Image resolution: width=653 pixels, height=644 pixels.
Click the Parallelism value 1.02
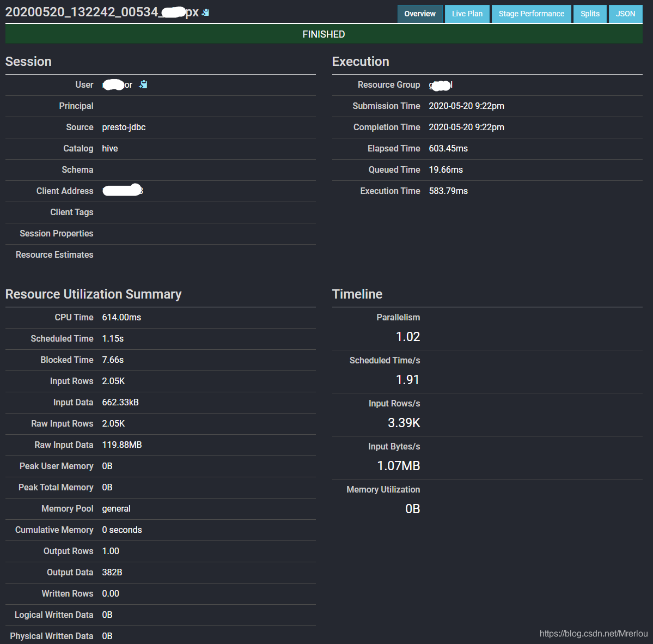(x=408, y=337)
